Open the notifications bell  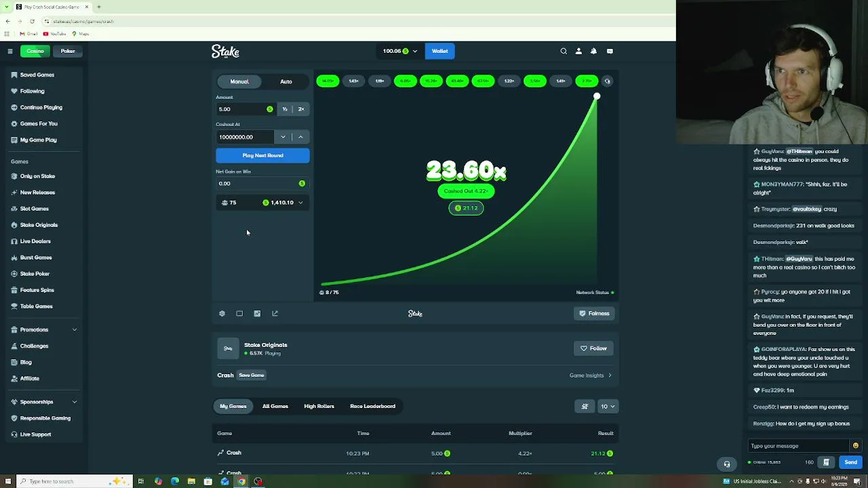(593, 51)
